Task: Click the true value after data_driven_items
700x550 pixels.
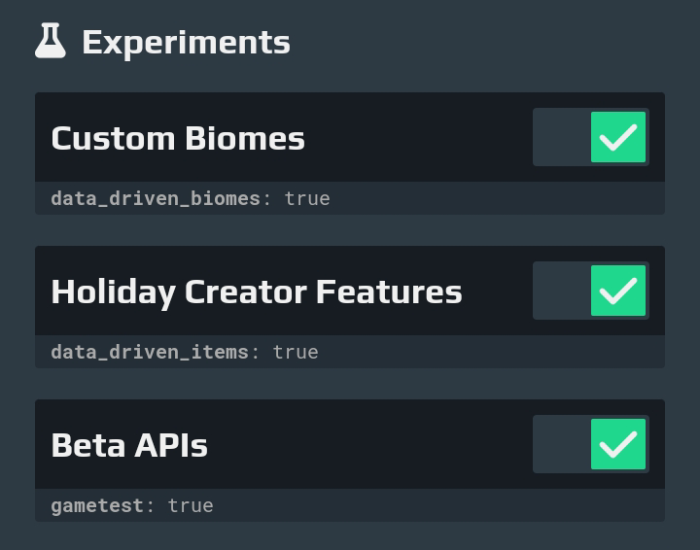Action: pyautogui.click(x=296, y=352)
